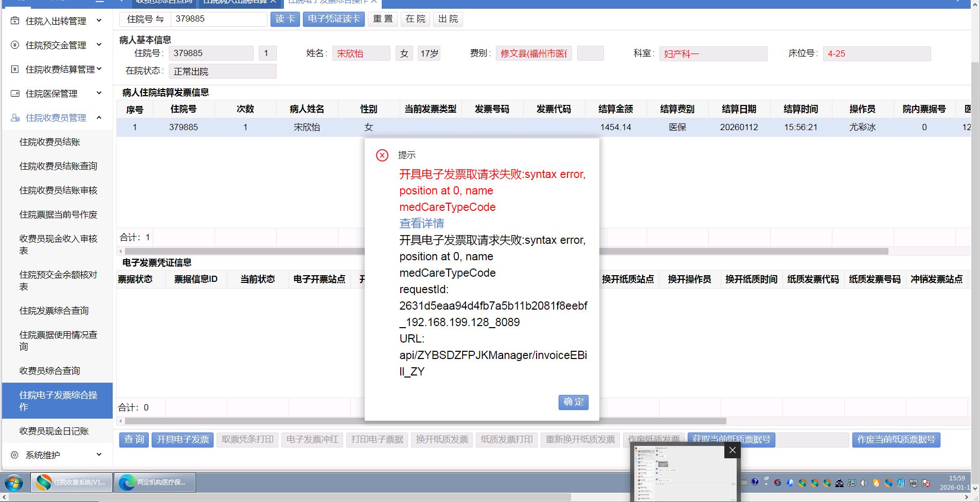Click the blue help question mark tray icon
Screen dimensions: 980x502
point(755,482)
